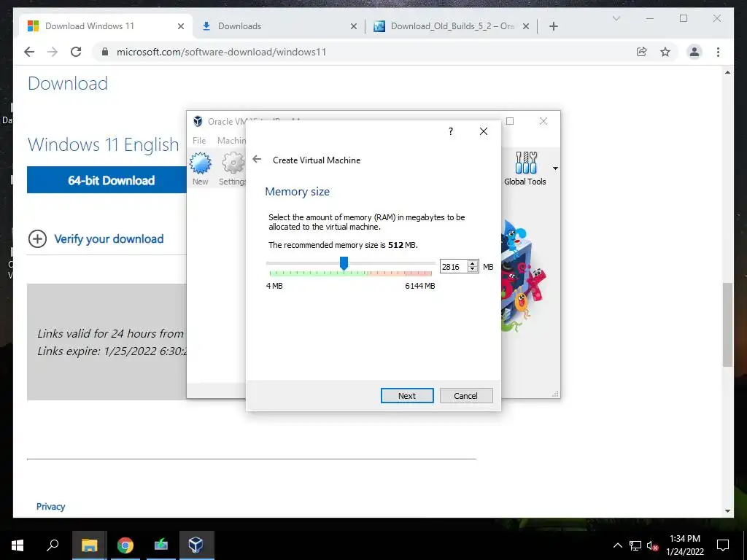Open Global Tools in VirtualBox
This screenshot has height=560, width=747.
click(x=525, y=168)
